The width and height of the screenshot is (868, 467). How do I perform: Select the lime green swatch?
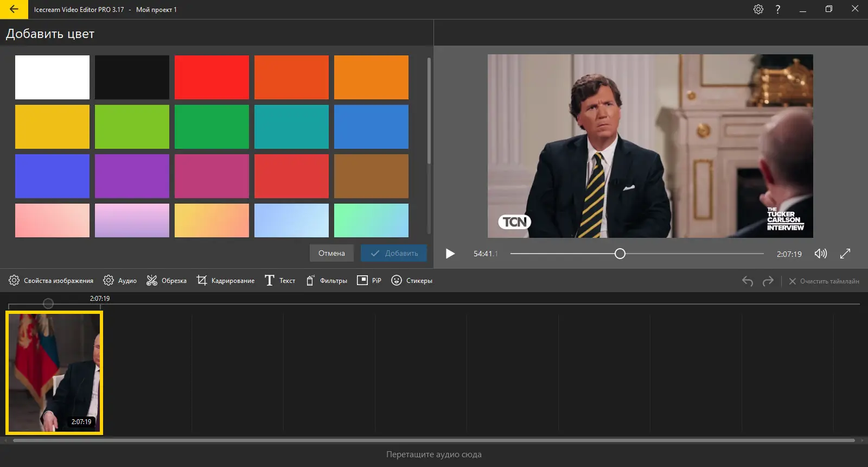(x=132, y=127)
